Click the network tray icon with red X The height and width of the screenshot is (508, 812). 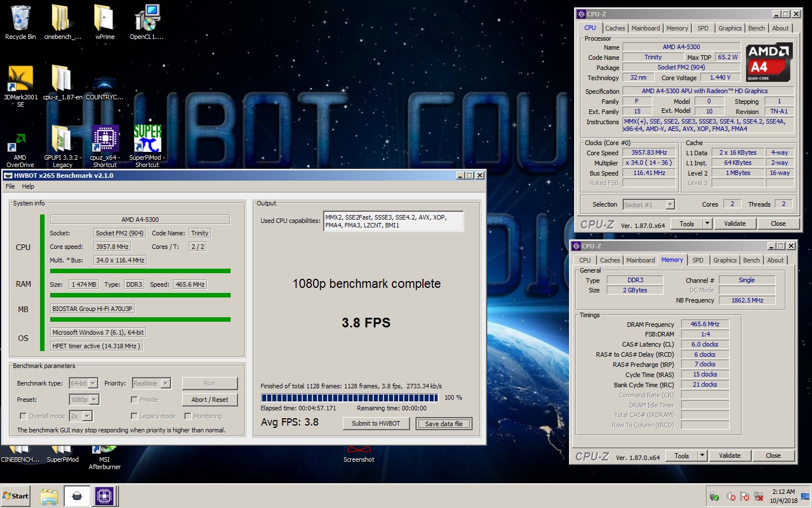click(x=759, y=497)
